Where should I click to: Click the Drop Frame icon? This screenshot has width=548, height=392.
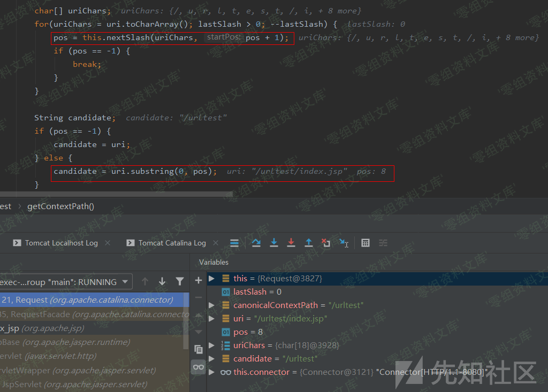(326, 243)
